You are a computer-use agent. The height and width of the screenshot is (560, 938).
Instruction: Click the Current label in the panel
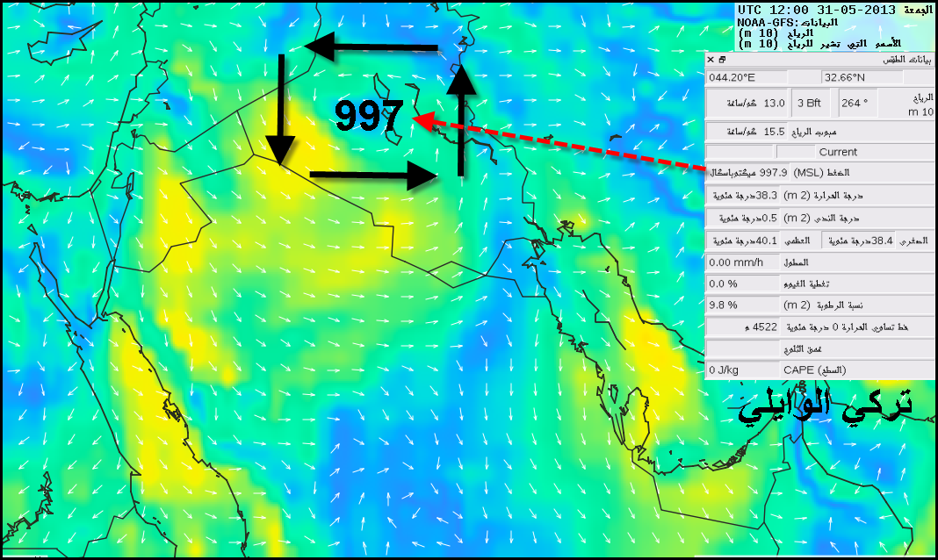click(x=838, y=152)
